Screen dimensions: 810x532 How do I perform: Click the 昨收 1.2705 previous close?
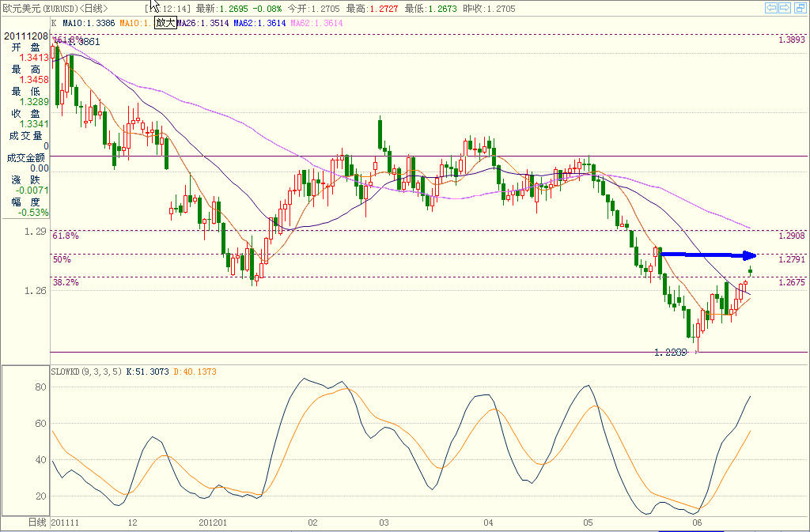coord(489,8)
